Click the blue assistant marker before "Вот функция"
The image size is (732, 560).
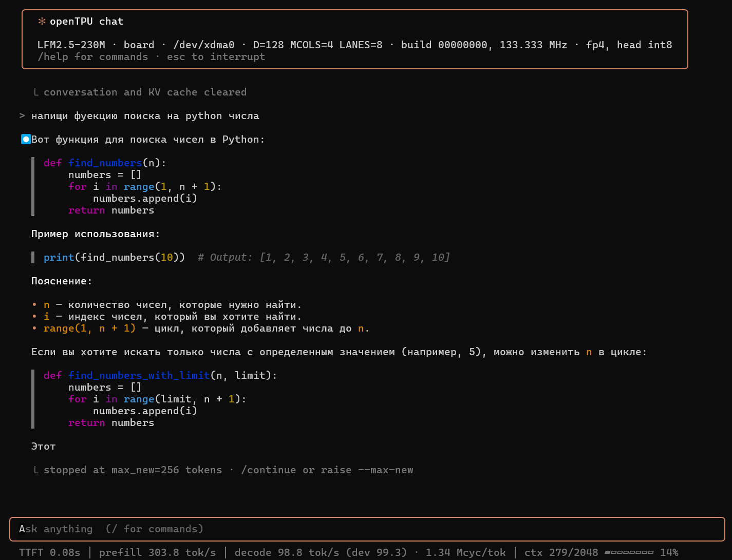click(x=26, y=139)
